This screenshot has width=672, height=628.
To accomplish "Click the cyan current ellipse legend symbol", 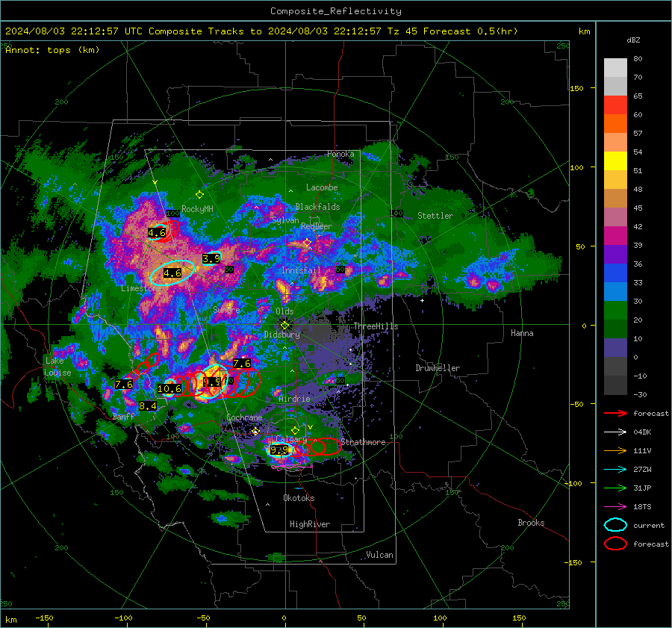I will coord(615,525).
